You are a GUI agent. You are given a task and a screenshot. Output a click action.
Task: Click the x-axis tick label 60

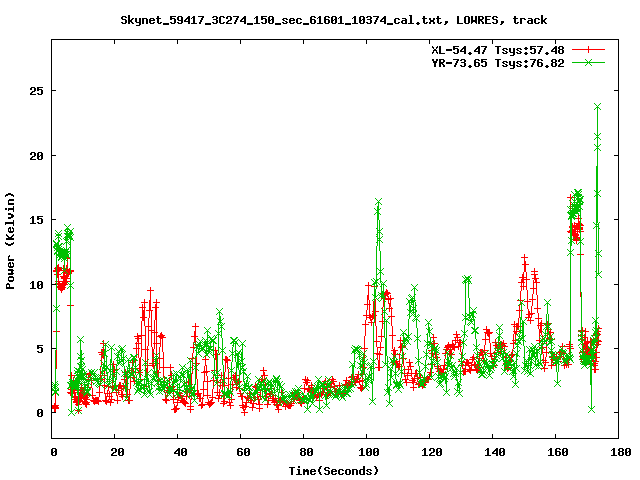(x=243, y=452)
